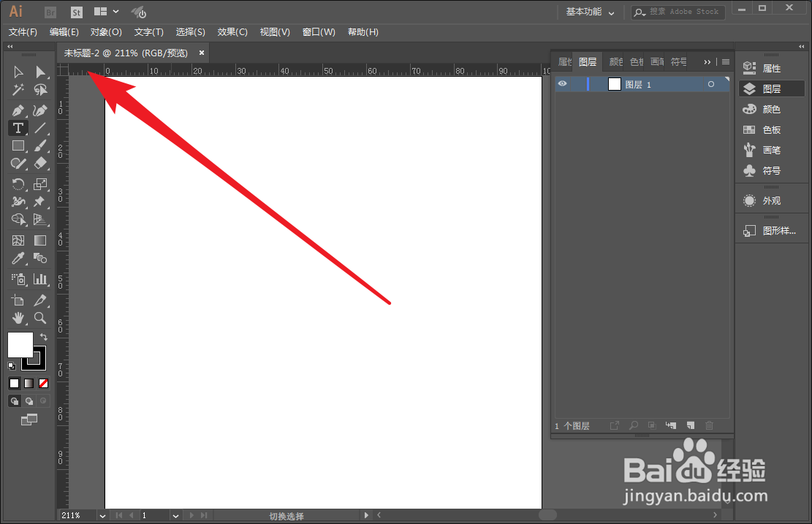Select the Pen tool
Image resolution: width=812 pixels, height=524 pixels.
pos(18,110)
